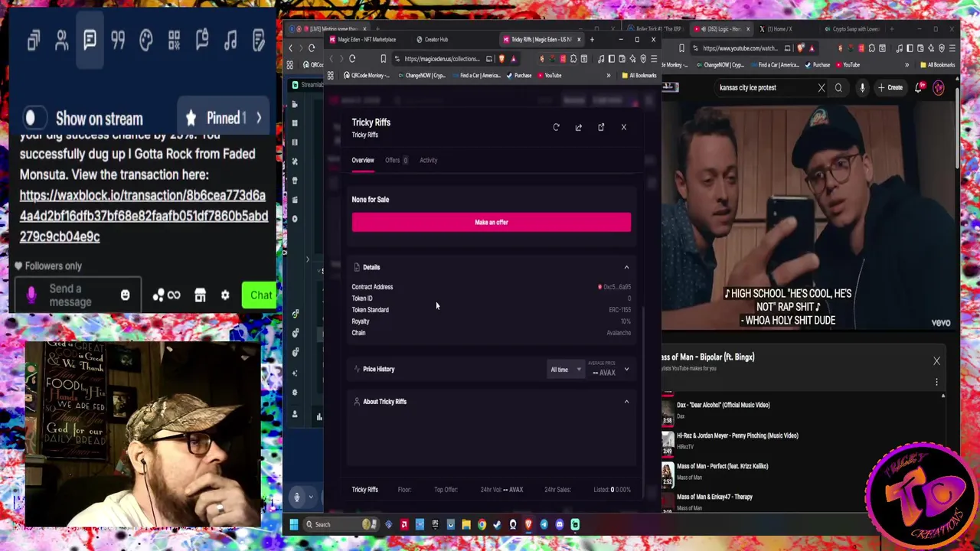Open YouTube notifications bell

pyautogui.click(x=920, y=87)
